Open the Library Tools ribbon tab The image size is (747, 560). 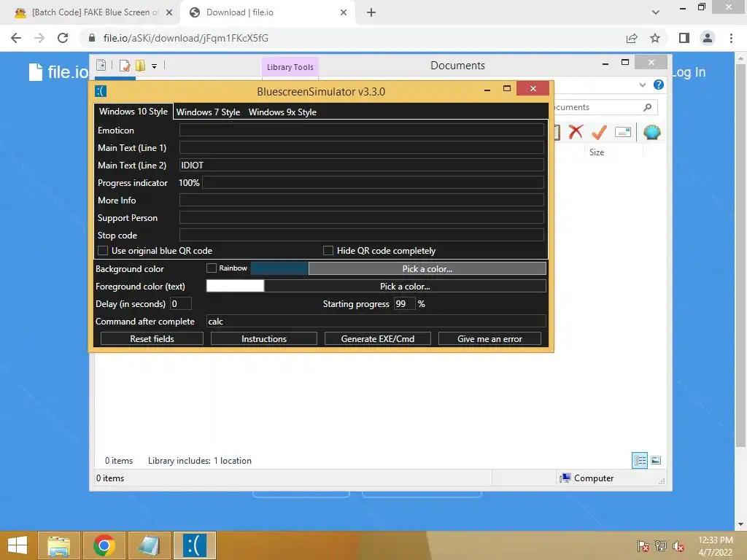coord(290,67)
